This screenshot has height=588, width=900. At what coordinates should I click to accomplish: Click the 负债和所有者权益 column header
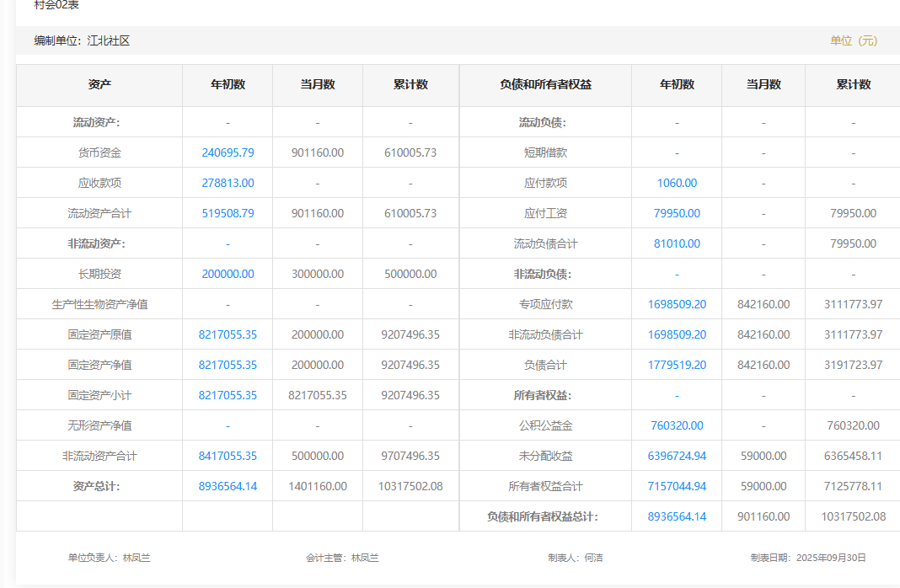pos(545,84)
